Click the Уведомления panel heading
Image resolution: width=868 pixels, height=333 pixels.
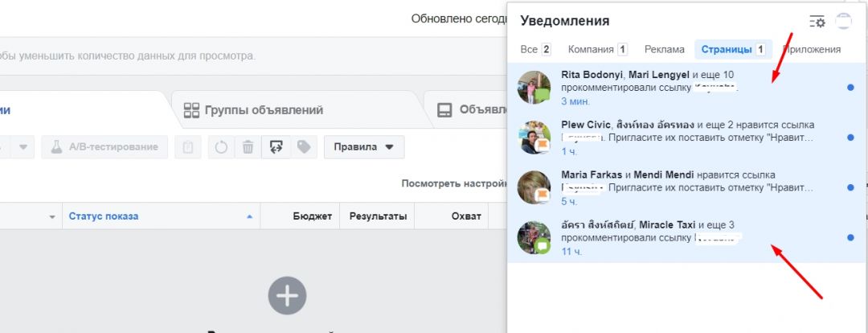coord(565,21)
